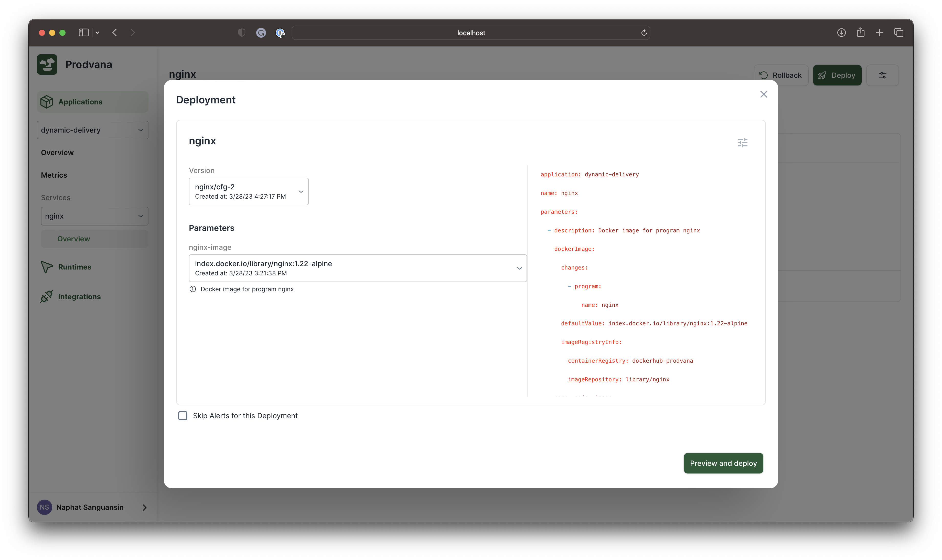Expand the nginx/cfg-2 Version dropdown
The height and width of the screenshot is (560, 942).
click(x=248, y=191)
